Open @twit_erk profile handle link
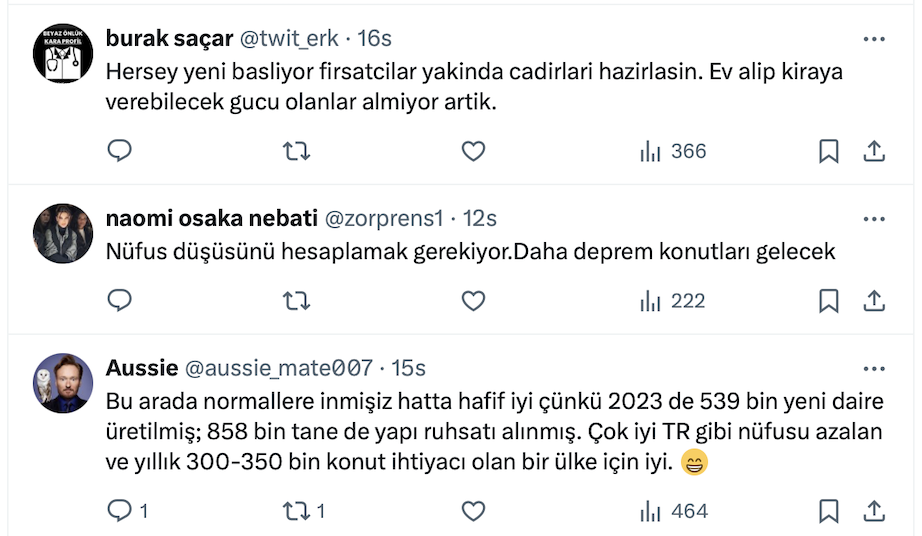 (287, 39)
